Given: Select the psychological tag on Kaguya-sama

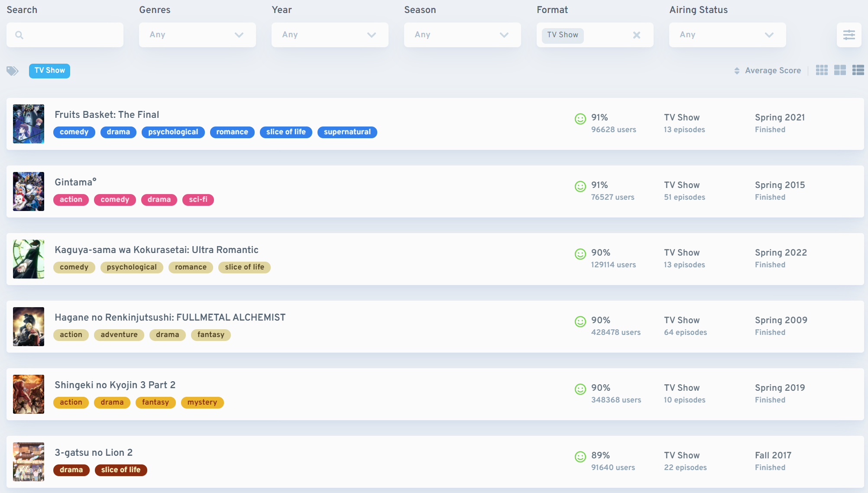Looking at the screenshot, I should 132,267.
